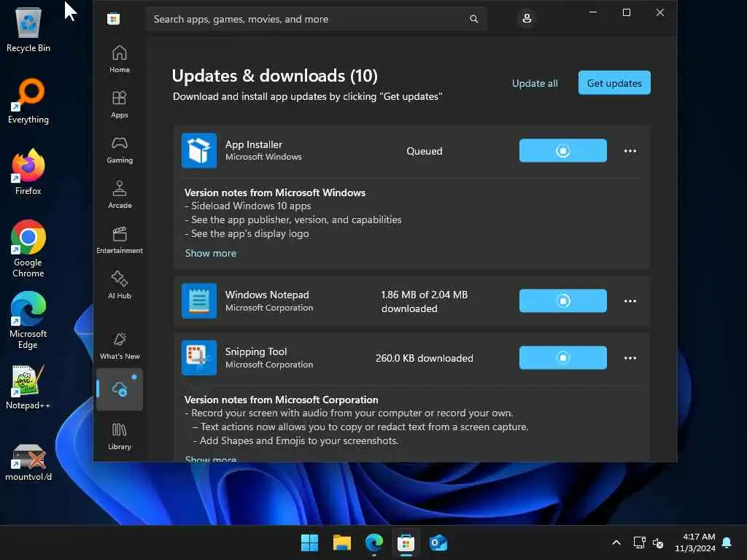Select the mountvol /d desktop shortcut
Screen dimensions: 747x560
pyautogui.click(x=28, y=461)
